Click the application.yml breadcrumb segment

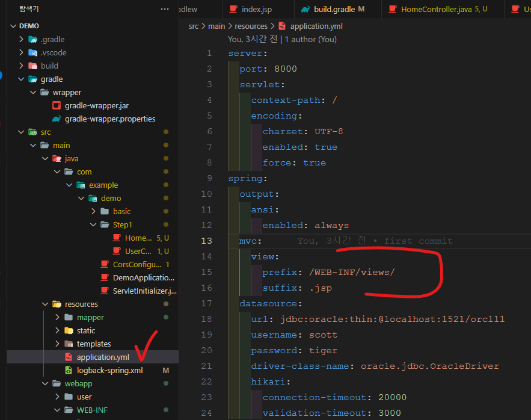click(316, 26)
